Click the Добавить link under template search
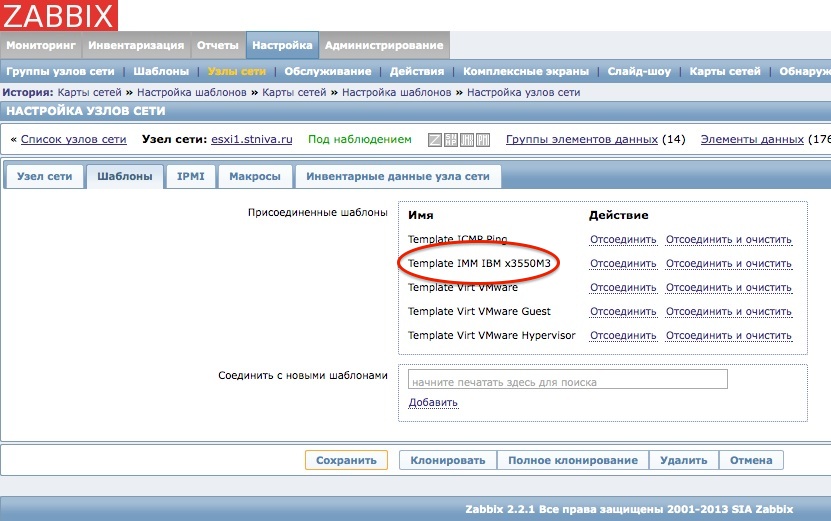 click(x=433, y=403)
